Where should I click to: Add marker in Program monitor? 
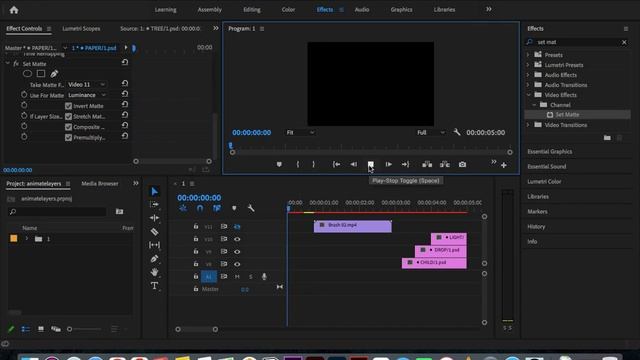click(x=279, y=164)
